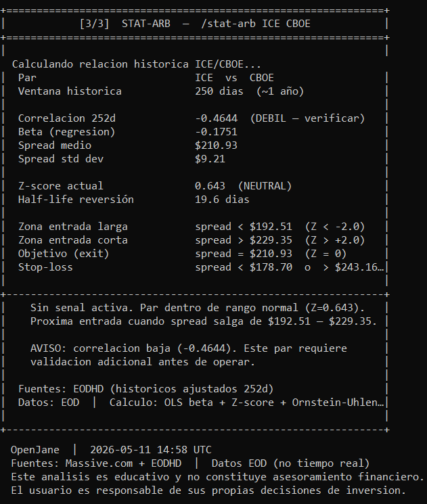This screenshot has width=427, height=504.
Task: Click 'Fuentes: EODHD (historicos ajustados 252d)'
Action: [146, 389]
